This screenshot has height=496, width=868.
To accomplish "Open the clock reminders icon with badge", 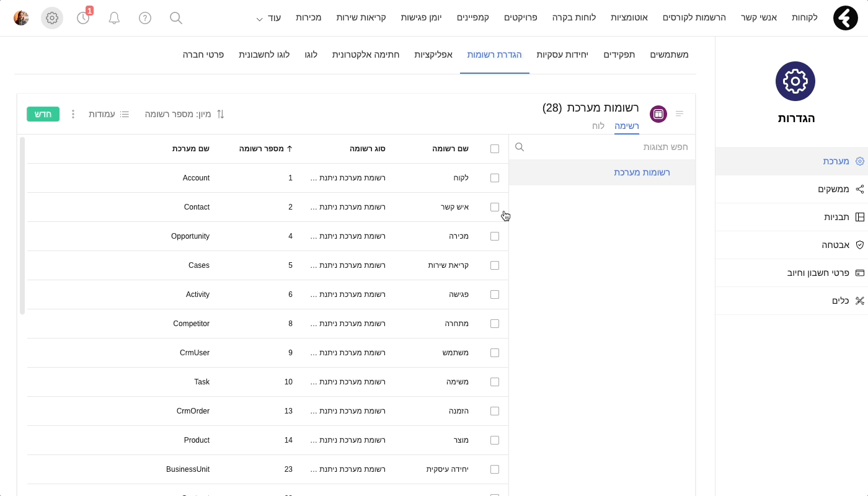I will (x=83, y=18).
